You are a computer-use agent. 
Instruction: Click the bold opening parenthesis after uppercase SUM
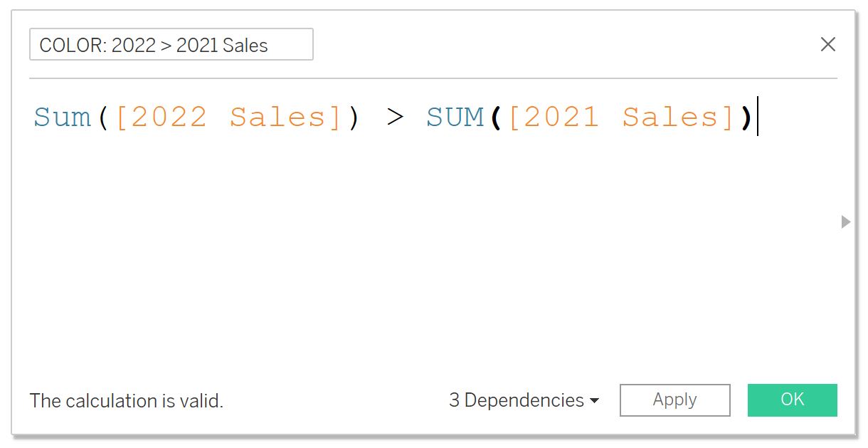495,117
